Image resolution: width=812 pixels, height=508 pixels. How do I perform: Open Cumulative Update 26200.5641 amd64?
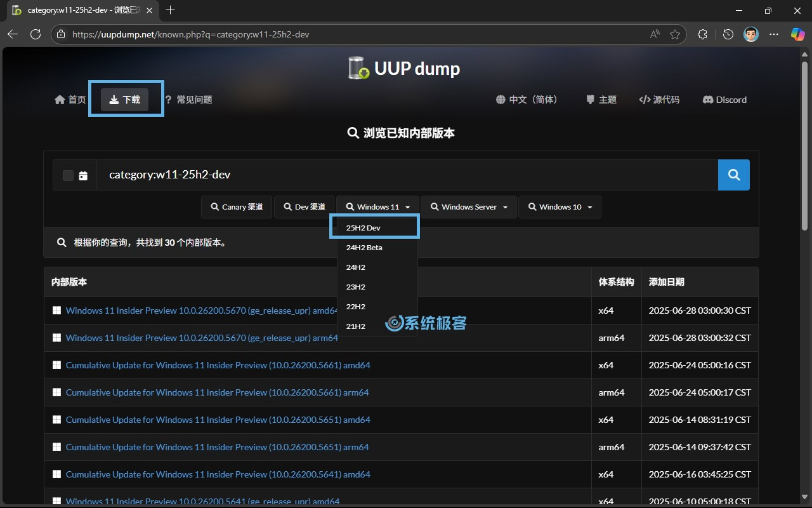click(x=218, y=474)
